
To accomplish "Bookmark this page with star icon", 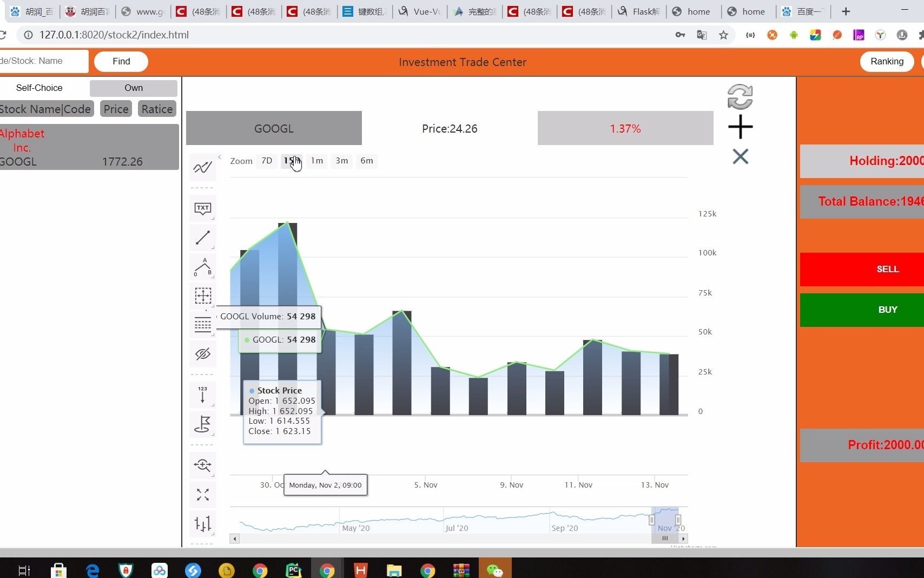I will click(x=723, y=35).
